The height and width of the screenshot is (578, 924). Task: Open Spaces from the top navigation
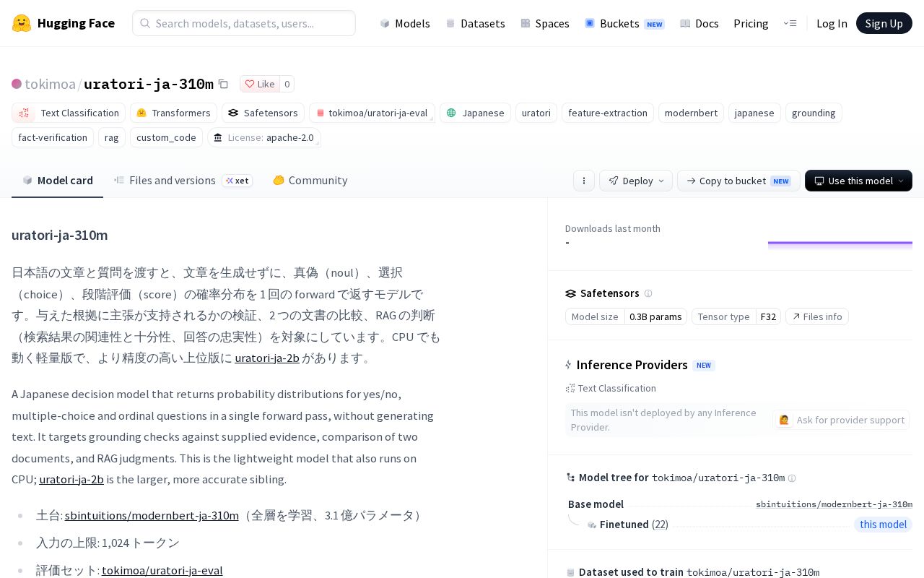pos(545,23)
